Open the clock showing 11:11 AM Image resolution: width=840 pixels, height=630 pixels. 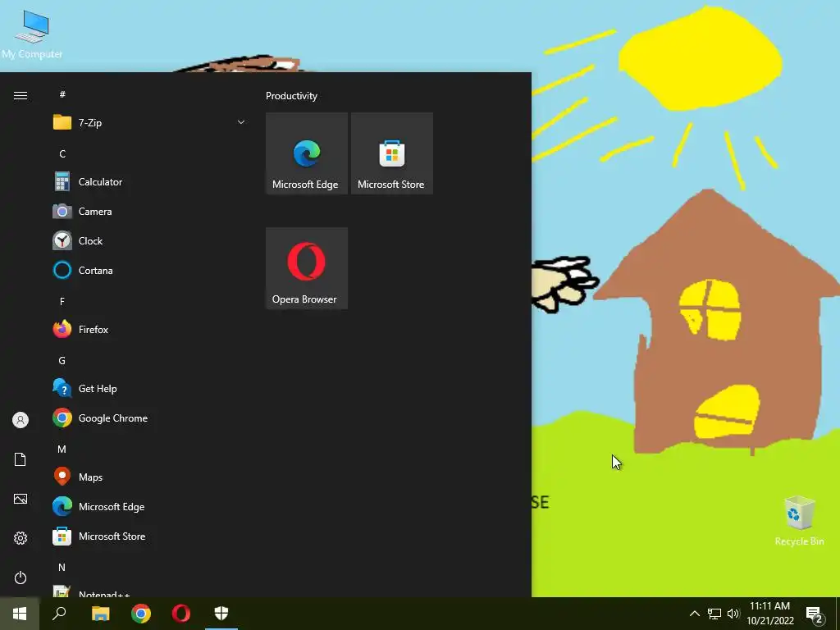770,614
